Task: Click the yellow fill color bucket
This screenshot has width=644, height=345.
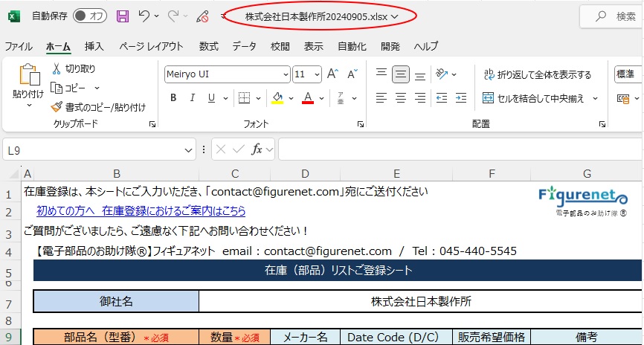Action: (277, 98)
